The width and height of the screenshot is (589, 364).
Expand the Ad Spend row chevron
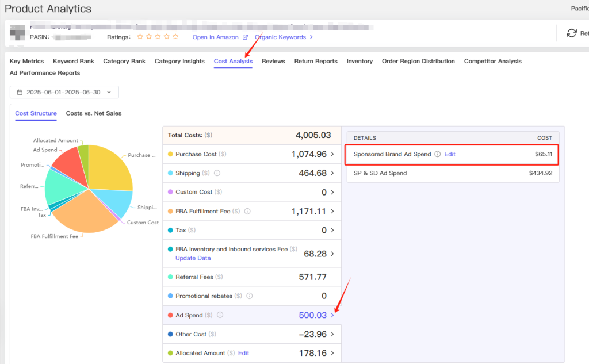click(x=332, y=315)
